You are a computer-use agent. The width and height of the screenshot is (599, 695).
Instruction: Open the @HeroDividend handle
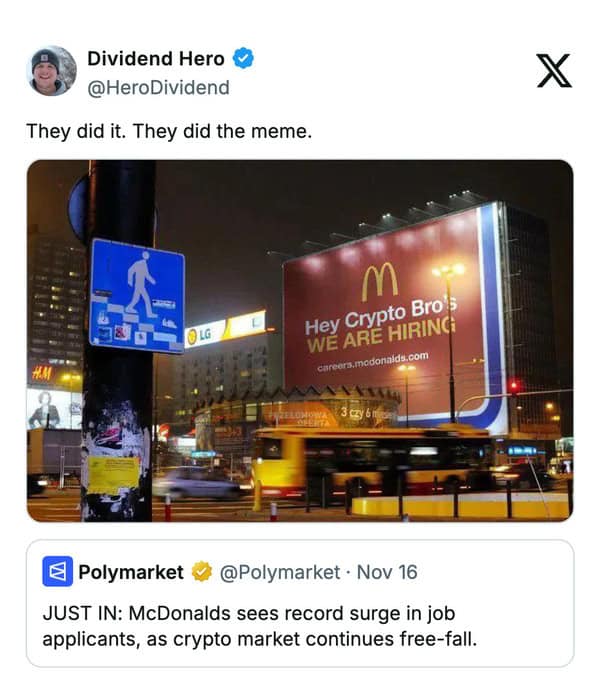coord(158,88)
